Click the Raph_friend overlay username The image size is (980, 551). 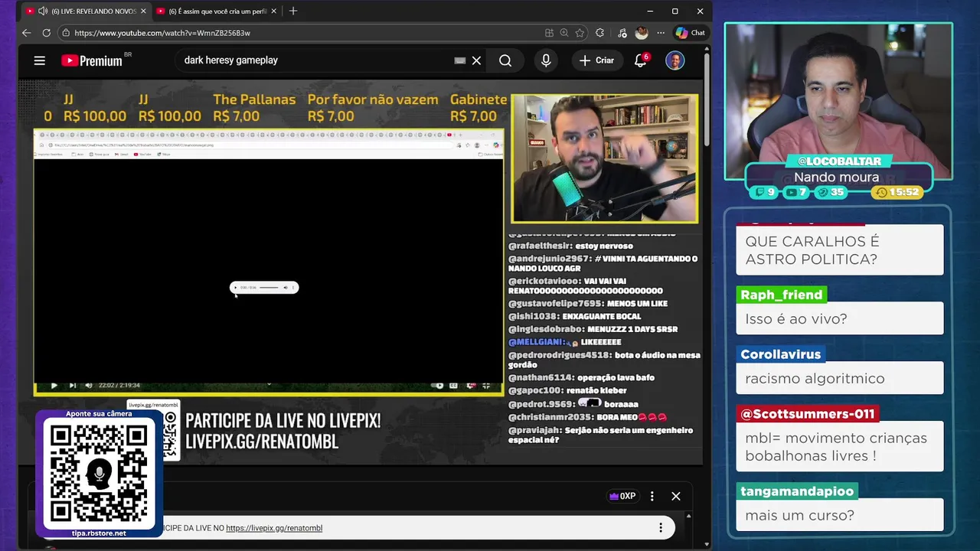tap(781, 295)
